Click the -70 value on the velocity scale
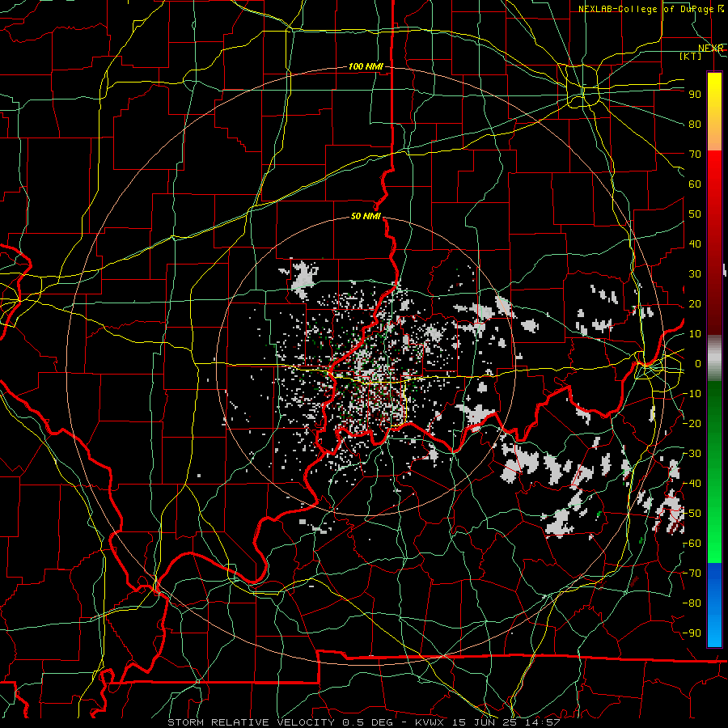This screenshot has height=728, width=728. (692, 574)
